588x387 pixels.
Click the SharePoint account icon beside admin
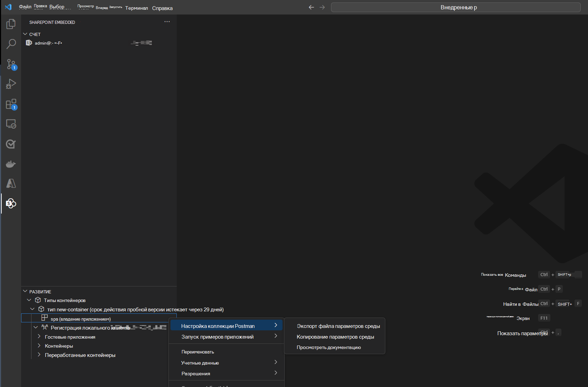pos(29,43)
